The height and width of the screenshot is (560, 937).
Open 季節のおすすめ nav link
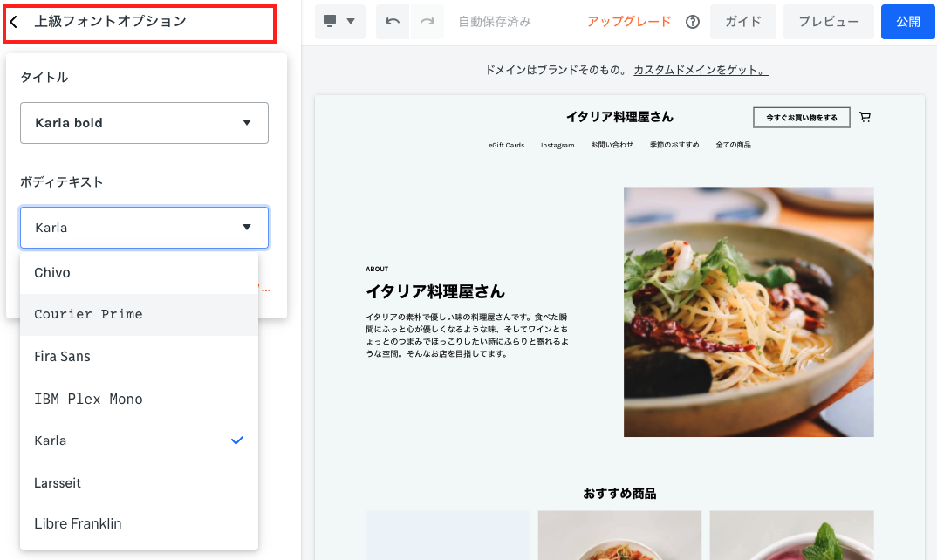tap(674, 145)
